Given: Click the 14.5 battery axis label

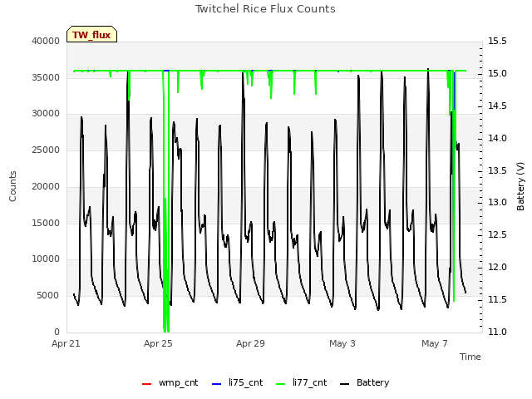Looking at the screenshot, I should [x=497, y=106].
